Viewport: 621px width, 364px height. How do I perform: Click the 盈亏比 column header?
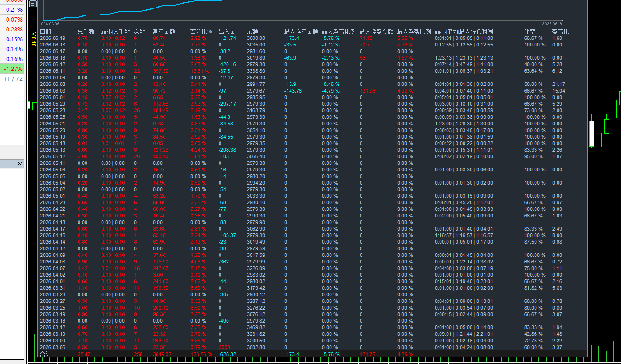(x=560, y=31)
